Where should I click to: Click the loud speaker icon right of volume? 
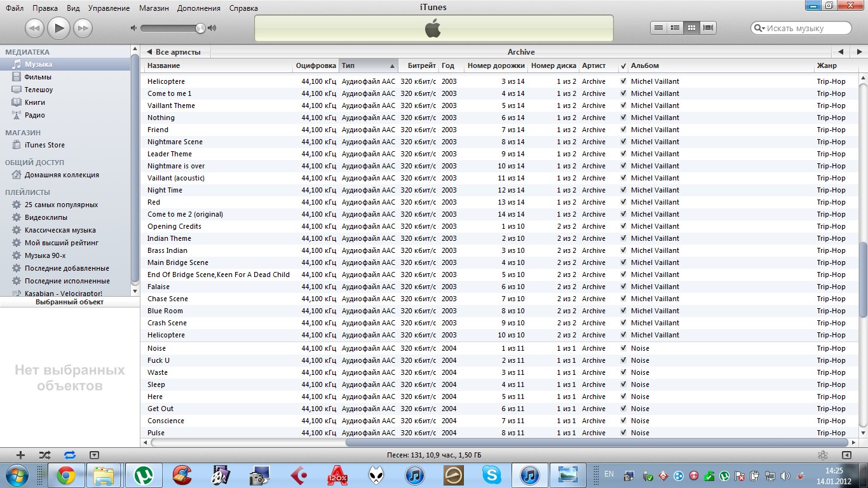coord(212,28)
